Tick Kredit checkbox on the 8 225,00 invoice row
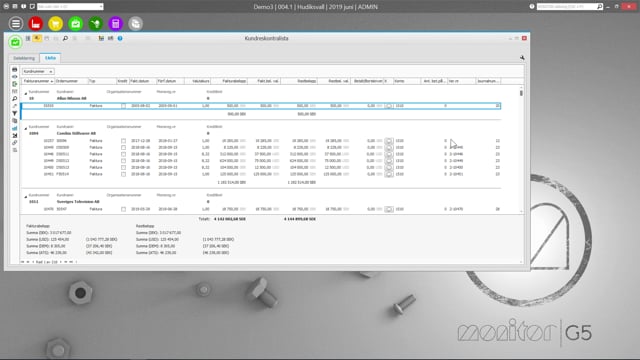The height and width of the screenshot is (360, 640). 123,147
